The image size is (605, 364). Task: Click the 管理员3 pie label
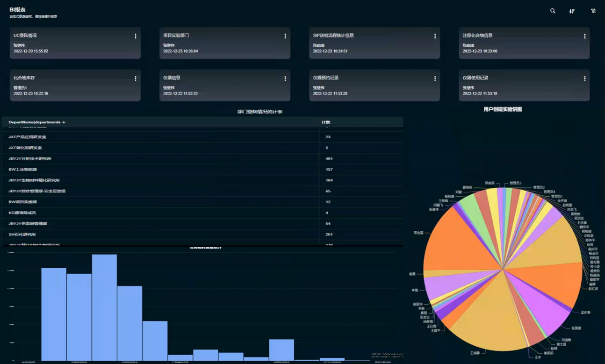click(x=515, y=183)
